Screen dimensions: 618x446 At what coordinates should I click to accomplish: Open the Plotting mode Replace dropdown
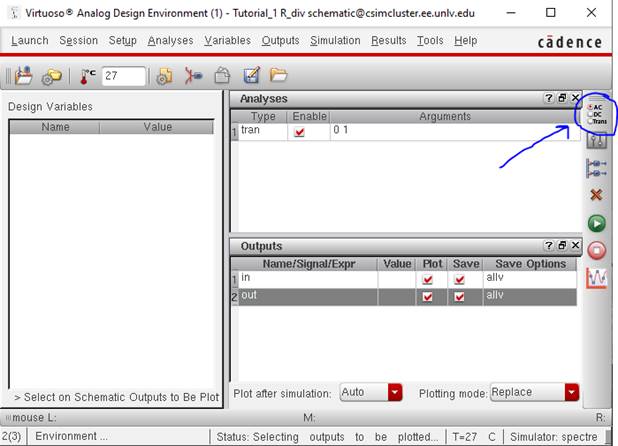click(x=571, y=392)
